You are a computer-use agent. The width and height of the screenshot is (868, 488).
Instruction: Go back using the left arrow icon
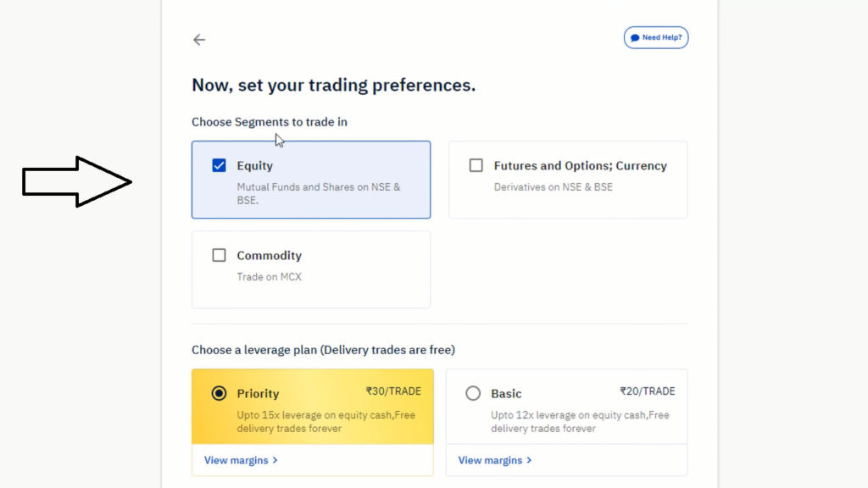pyautogui.click(x=198, y=40)
